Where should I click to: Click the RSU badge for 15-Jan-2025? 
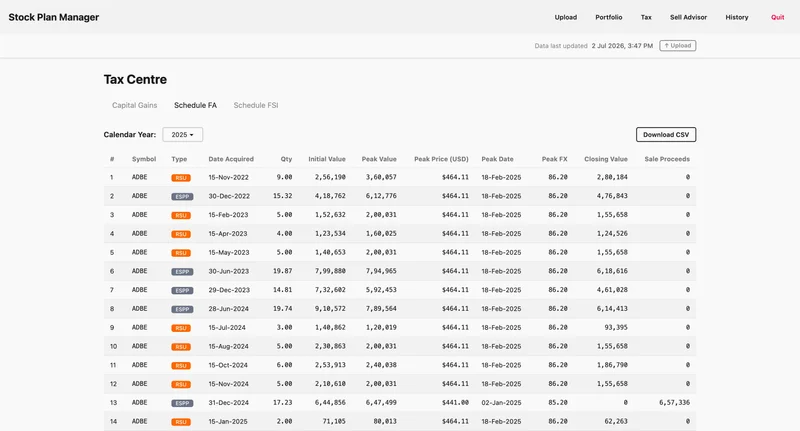pos(181,422)
